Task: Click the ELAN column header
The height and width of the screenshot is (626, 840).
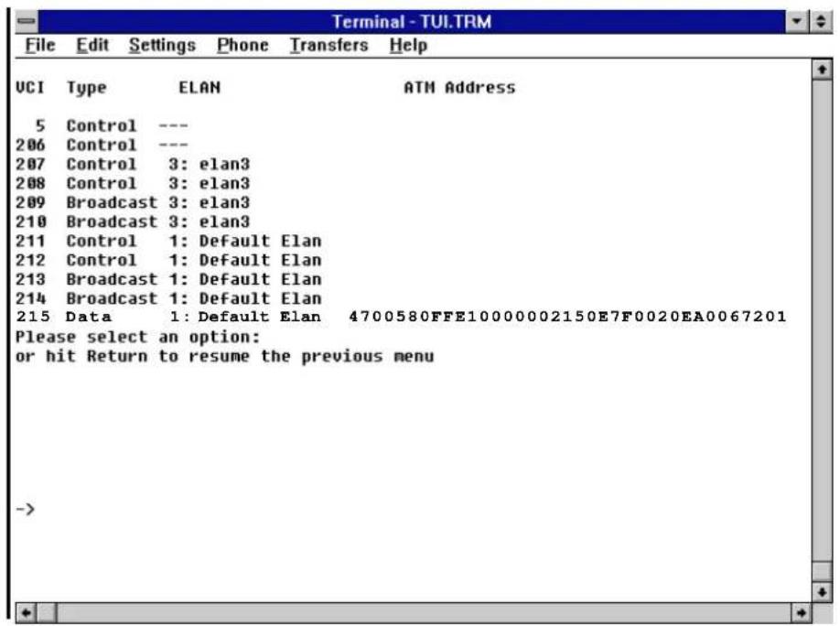Action: (199, 87)
